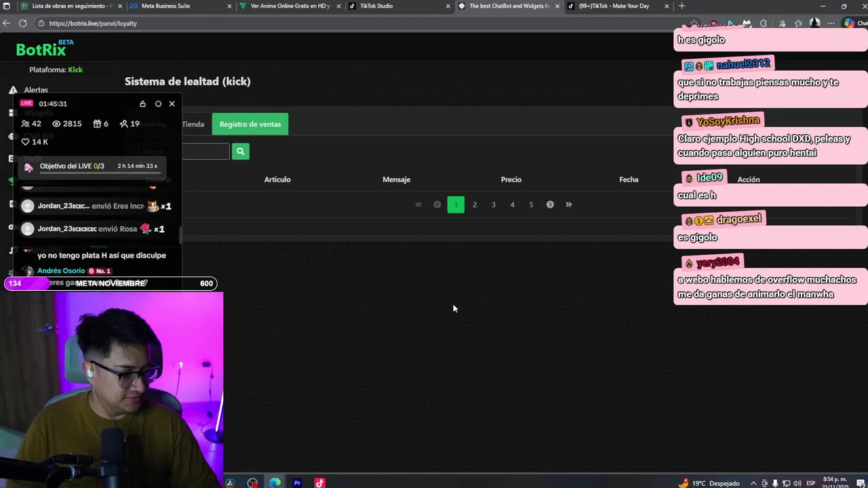Select page 2 in pagination

475,205
